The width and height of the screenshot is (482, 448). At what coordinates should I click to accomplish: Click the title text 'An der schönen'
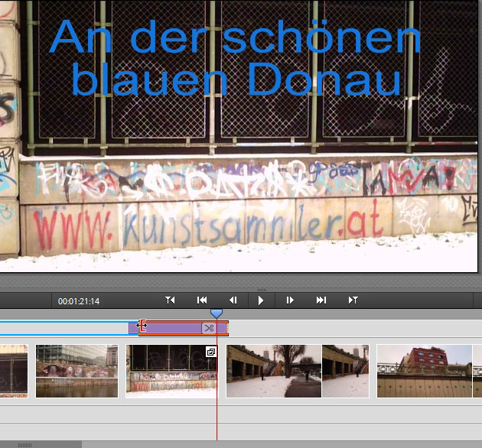235,37
